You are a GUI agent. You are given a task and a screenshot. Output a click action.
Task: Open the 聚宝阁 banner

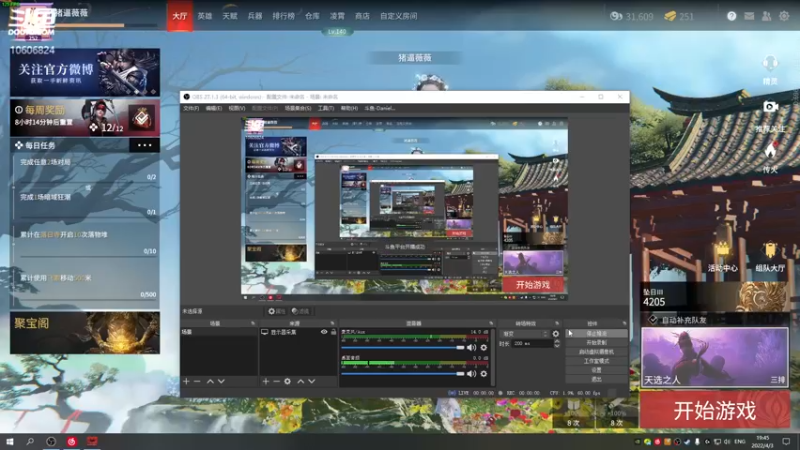tap(85, 333)
